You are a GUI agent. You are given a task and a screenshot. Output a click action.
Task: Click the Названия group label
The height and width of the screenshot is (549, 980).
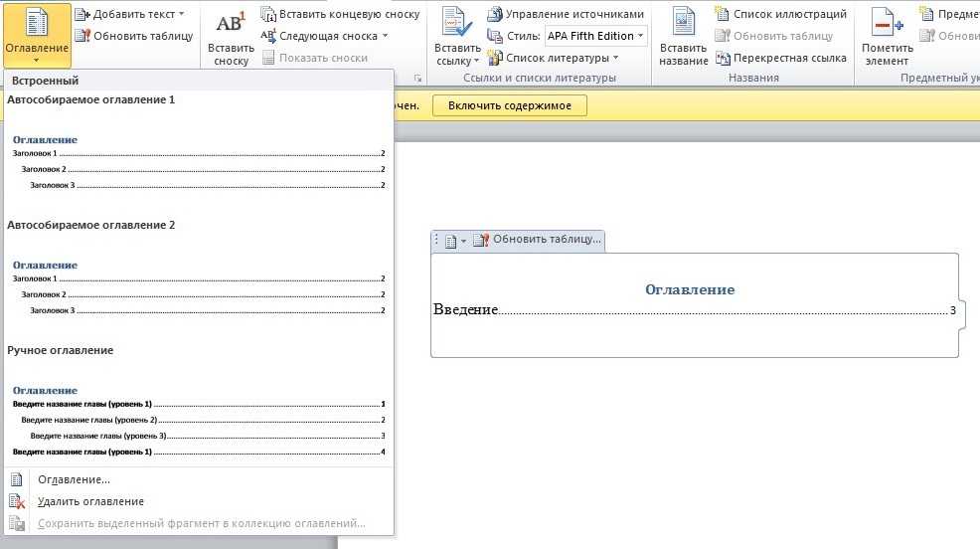click(x=753, y=78)
